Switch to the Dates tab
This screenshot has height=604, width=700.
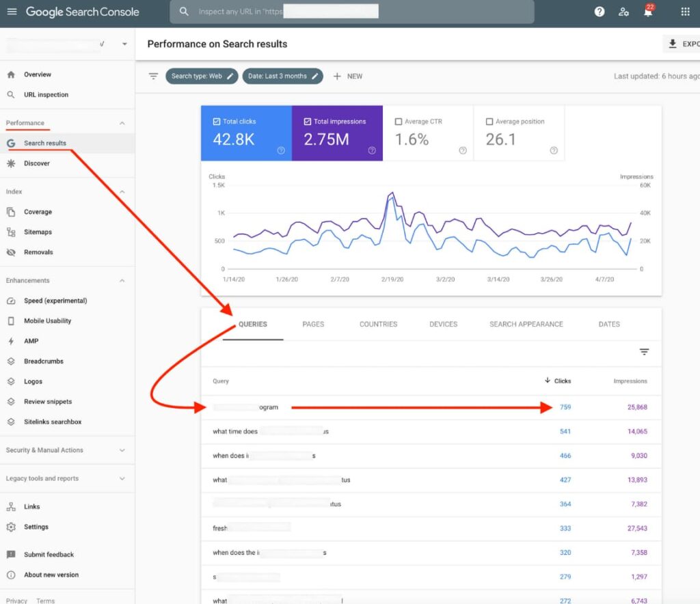609,325
